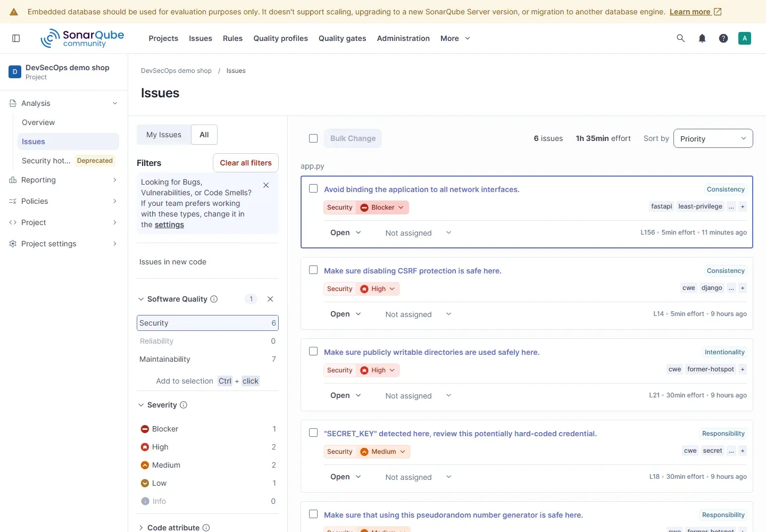Select the Maintainability quality filter
The height and width of the screenshot is (532, 766).
(207, 359)
